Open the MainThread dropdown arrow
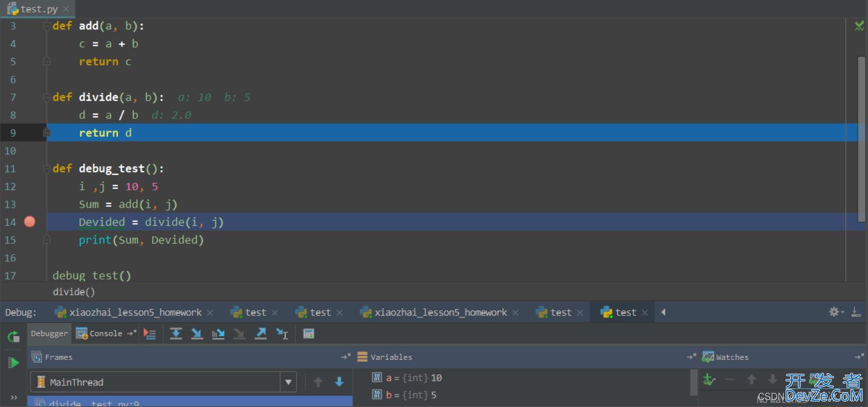868x407 pixels. pyautogui.click(x=289, y=382)
